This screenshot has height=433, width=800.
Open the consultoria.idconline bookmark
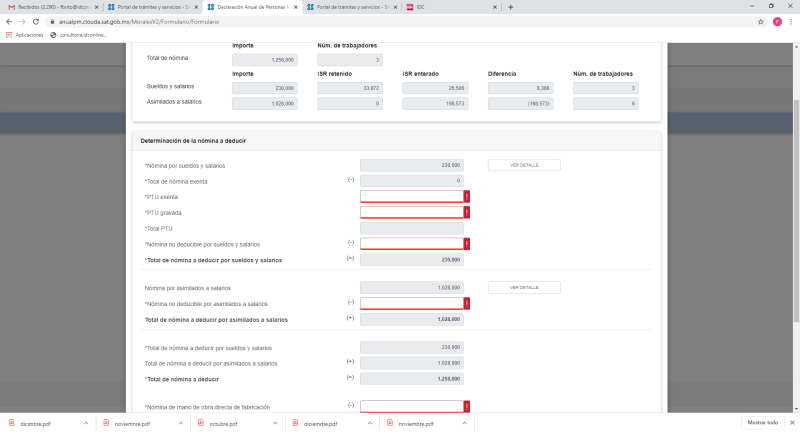(79, 35)
